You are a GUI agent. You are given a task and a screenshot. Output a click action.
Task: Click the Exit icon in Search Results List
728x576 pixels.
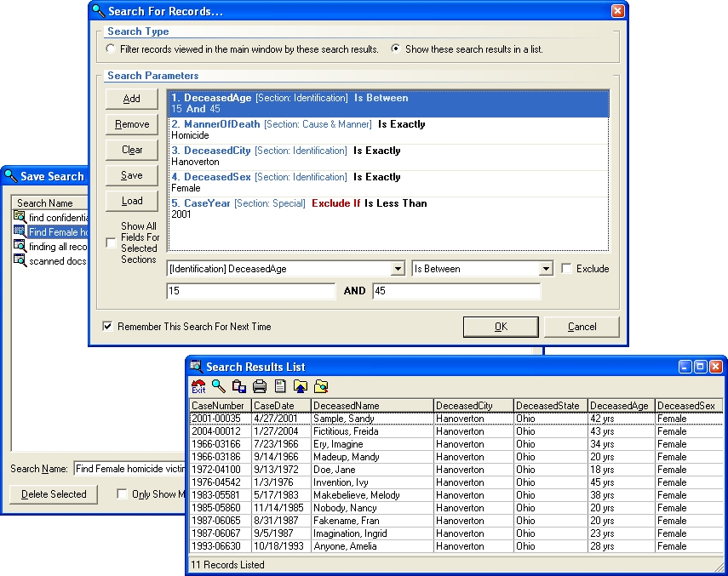pos(198,386)
